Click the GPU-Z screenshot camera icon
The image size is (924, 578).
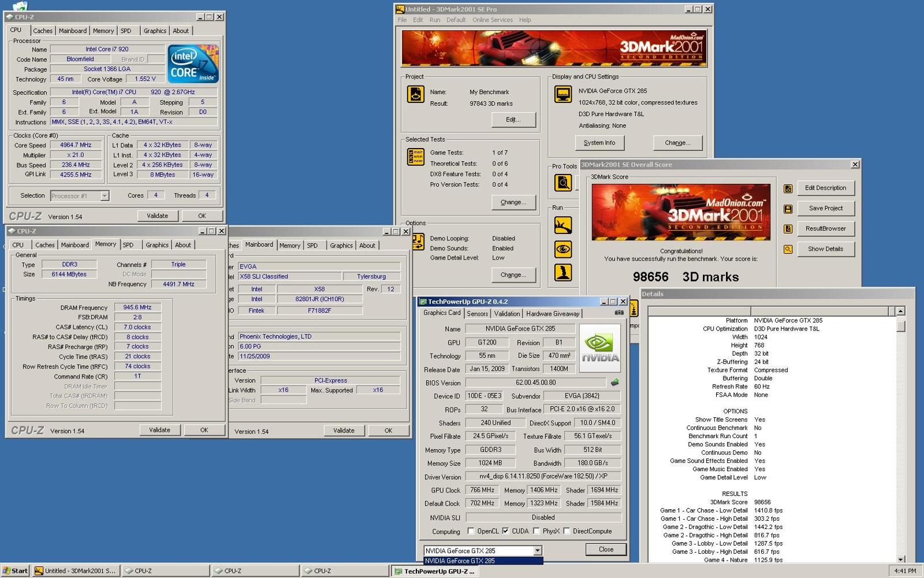point(619,313)
